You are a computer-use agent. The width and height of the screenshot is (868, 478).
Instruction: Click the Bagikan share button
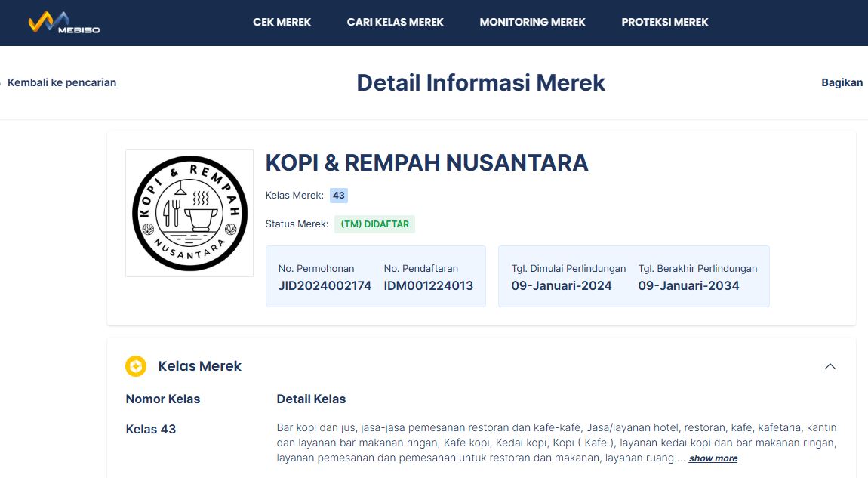coord(842,82)
